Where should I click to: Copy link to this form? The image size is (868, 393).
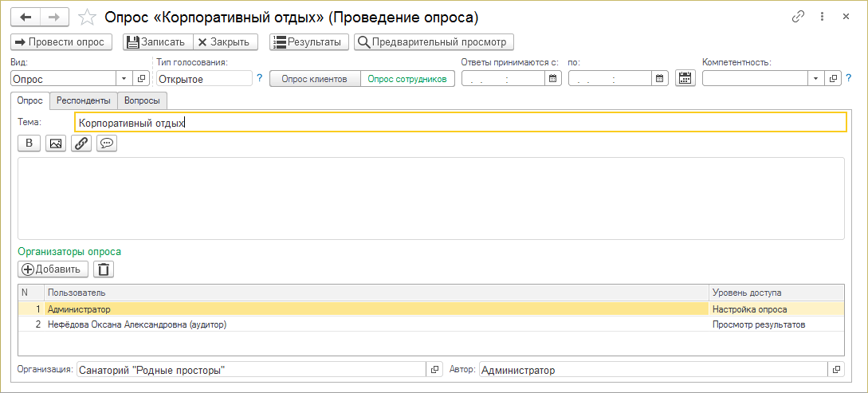(798, 16)
